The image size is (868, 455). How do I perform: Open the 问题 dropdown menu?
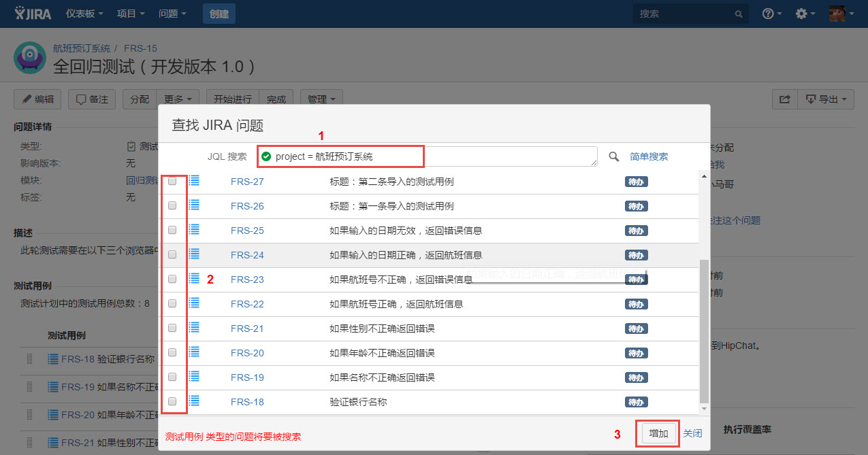pyautogui.click(x=172, y=14)
